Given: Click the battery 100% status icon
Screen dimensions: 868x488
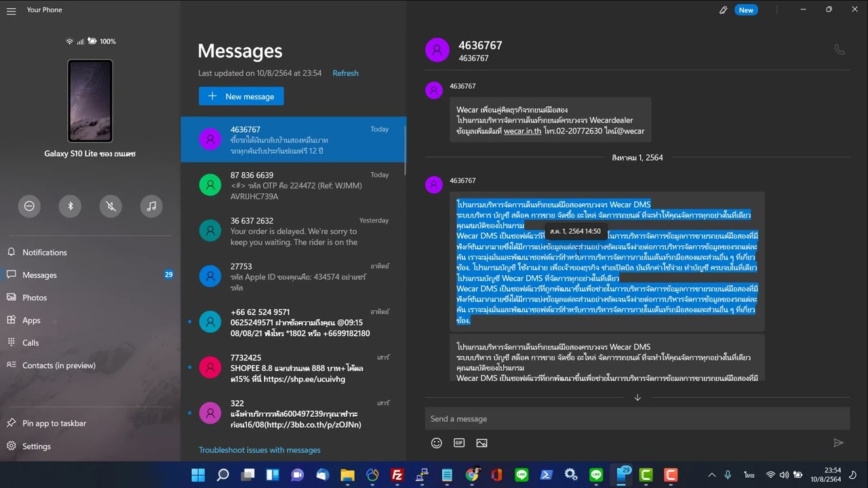Looking at the screenshot, I should 92,41.
